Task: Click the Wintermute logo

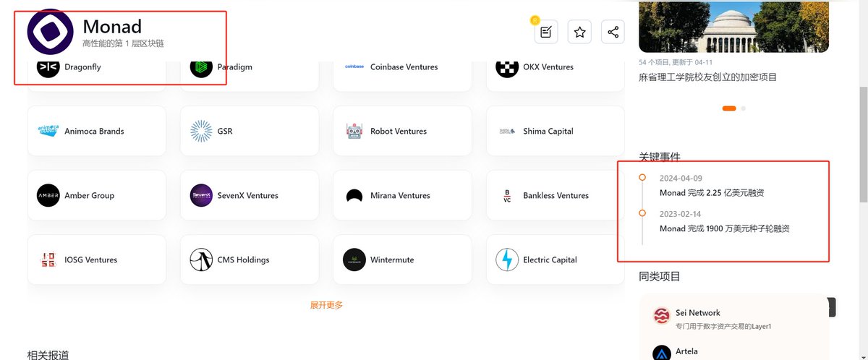Action: (x=354, y=260)
